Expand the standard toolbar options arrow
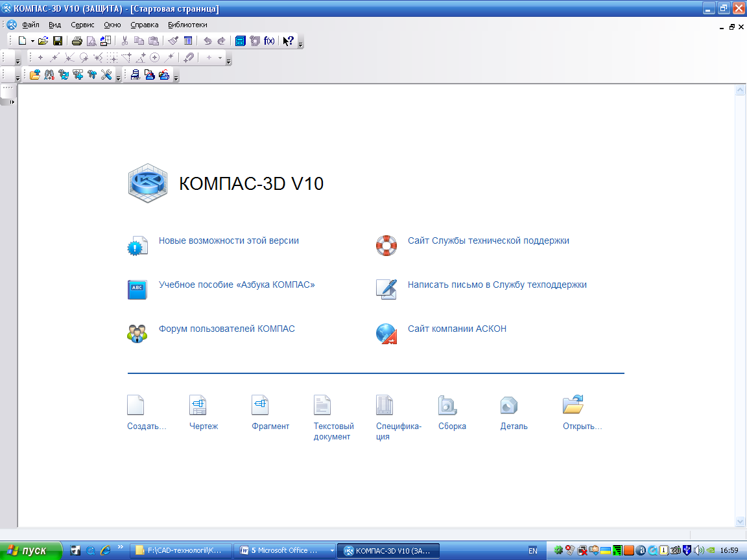Screen dimensions: 747x560 pos(301,43)
